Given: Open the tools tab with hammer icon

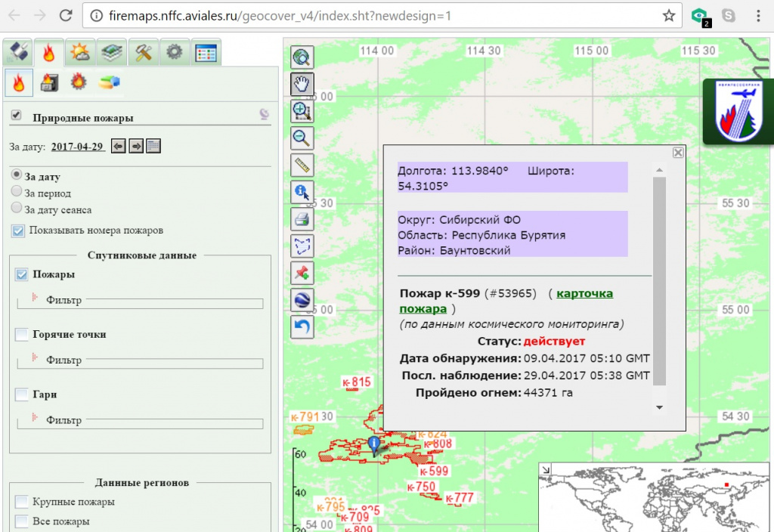Looking at the screenshot, I should (143, 52).
